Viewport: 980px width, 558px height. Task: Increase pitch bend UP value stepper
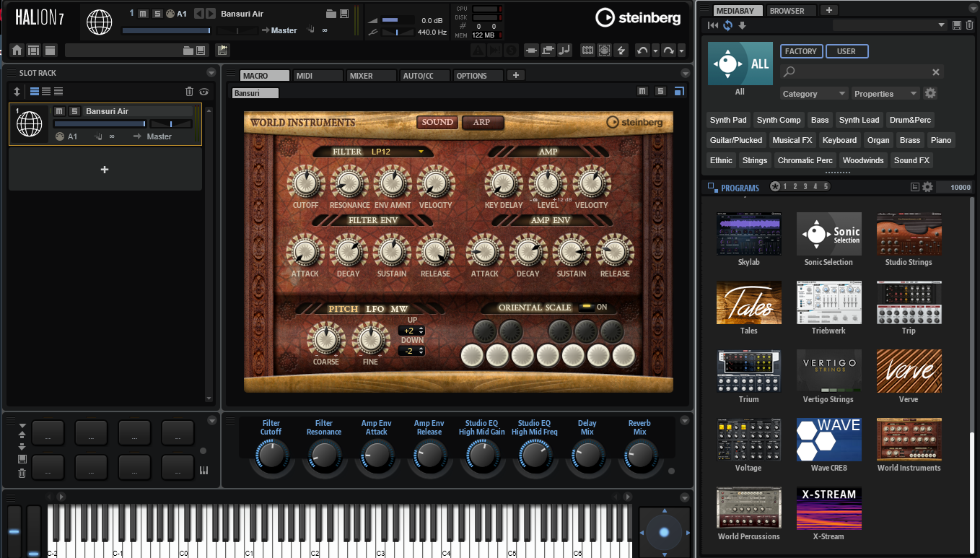pyautogui.click(x=421, y=328)
